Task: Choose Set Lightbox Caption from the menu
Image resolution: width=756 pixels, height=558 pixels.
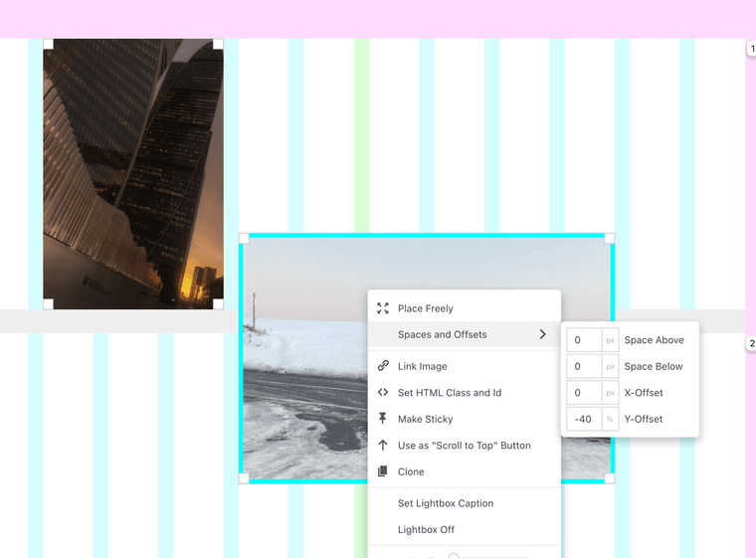Action: tap(445, 503)
